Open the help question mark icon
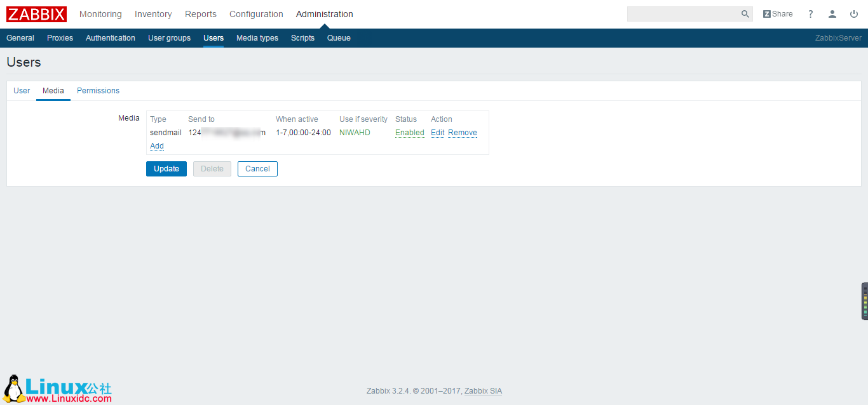 [x=810, y=13]
